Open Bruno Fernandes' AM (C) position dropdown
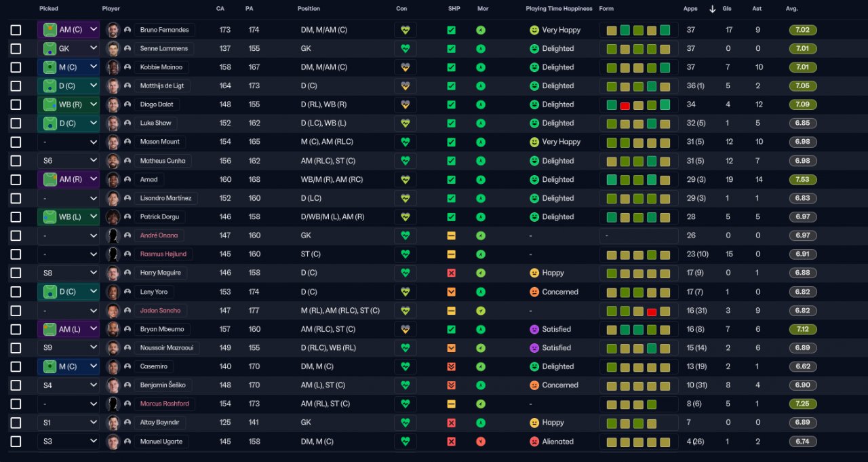 (68, 30)
